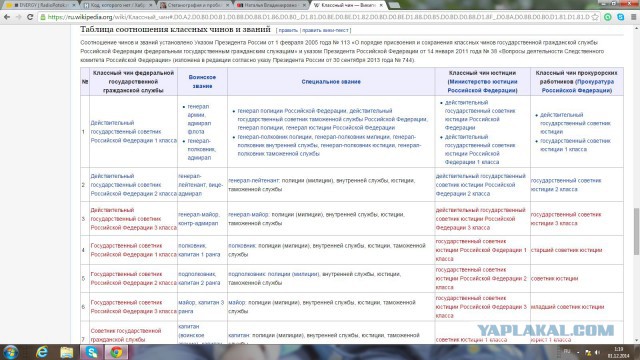The image size is (640, 360).
Task: Click 'генерал-полковник, адмирал' link in row 1
Action: pos(202,149)
